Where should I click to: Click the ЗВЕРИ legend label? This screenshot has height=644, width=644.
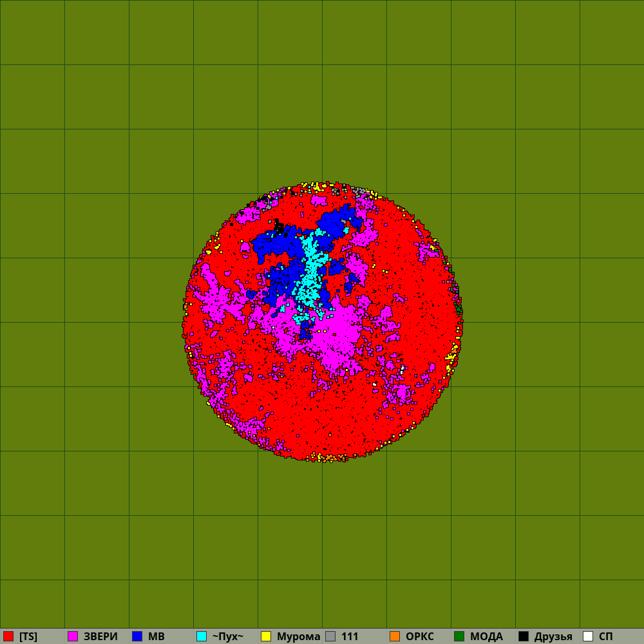click(100, 637)
